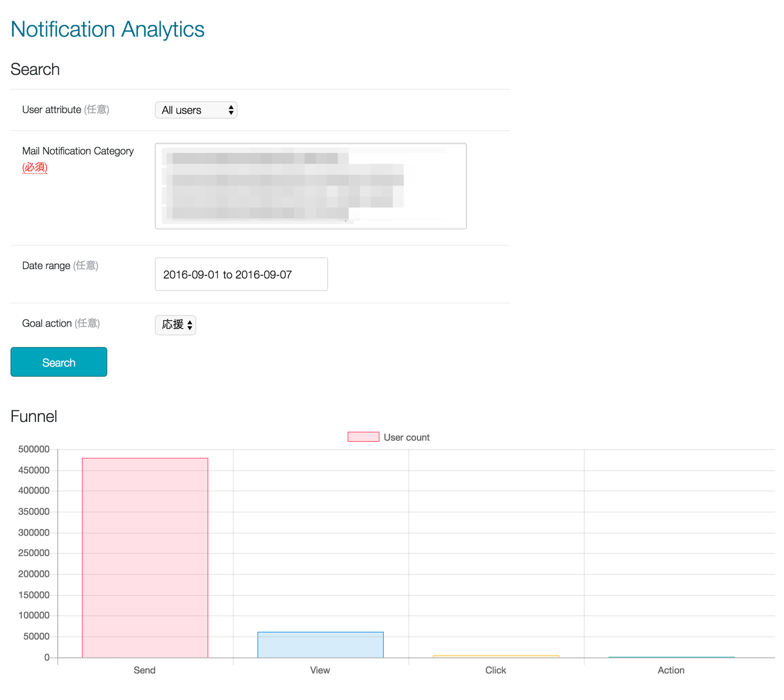Image resolution: width=784 pixels, height=700 pixels.
Task: Click the Send axis label
Action: (x=145, y=670)
